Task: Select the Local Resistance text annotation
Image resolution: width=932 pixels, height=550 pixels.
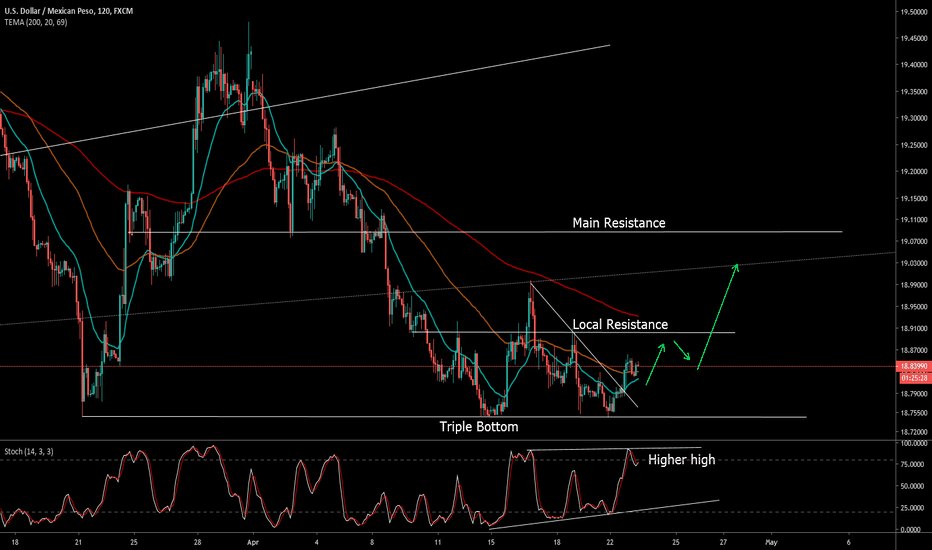Action: pyautogui.click(x=620, y=325)
